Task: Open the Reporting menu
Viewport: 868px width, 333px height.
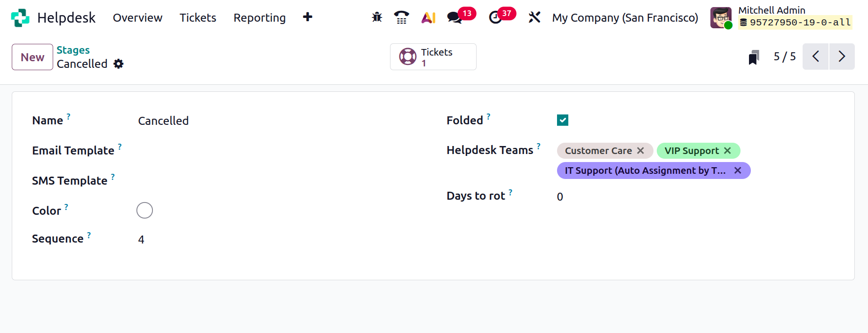Action: (x=259, y=17)
